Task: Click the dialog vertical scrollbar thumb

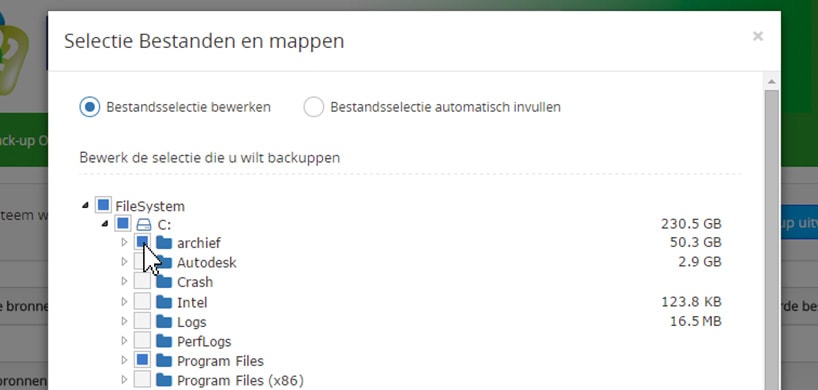Action: coord(771,240)
